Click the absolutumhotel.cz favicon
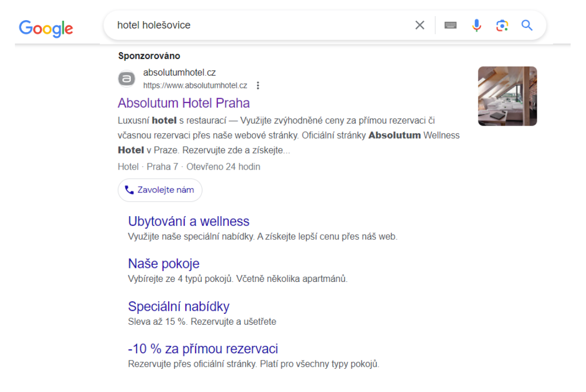Screen dimensions: 586x392 (x=127, y=79)
